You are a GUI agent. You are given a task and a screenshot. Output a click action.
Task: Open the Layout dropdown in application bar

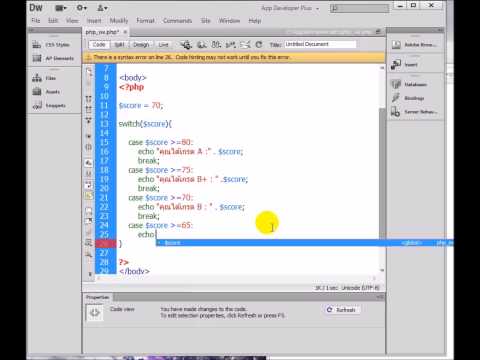tap(61, 8)
